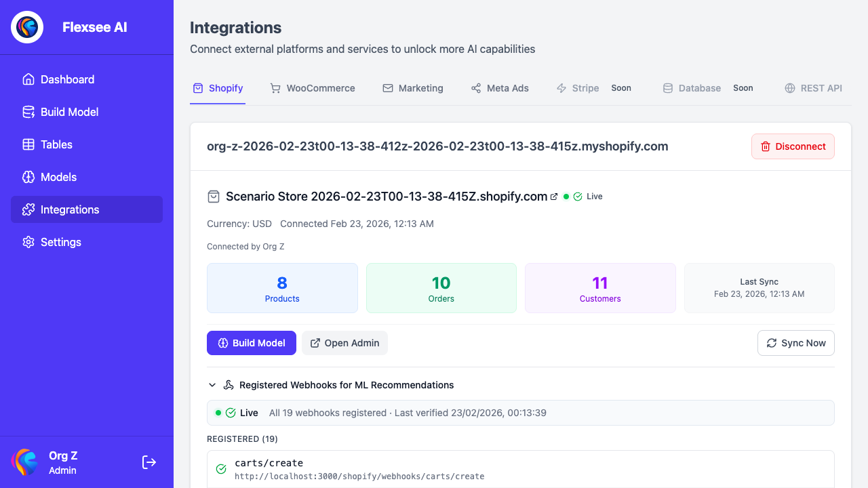Click the logout icon next to Org Z

149,462
